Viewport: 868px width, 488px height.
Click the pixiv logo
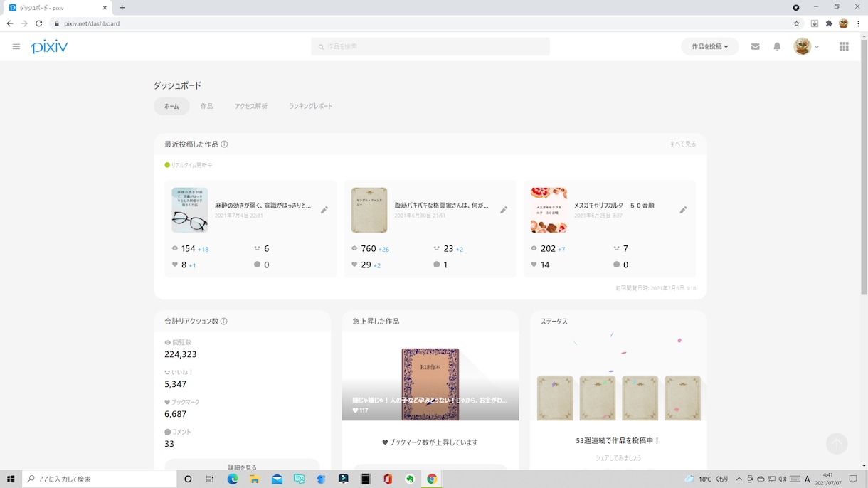[49, 47]
